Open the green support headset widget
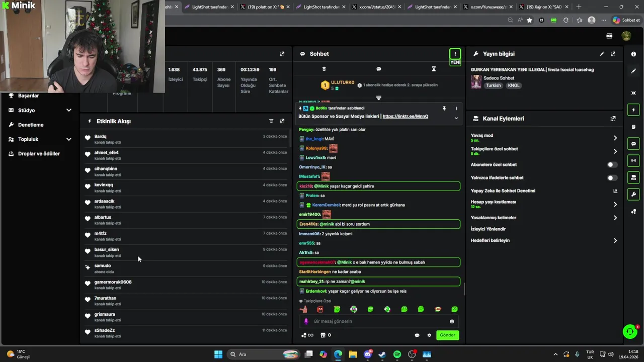The width and height of the screenshot is (644, 362). [630, 331]
